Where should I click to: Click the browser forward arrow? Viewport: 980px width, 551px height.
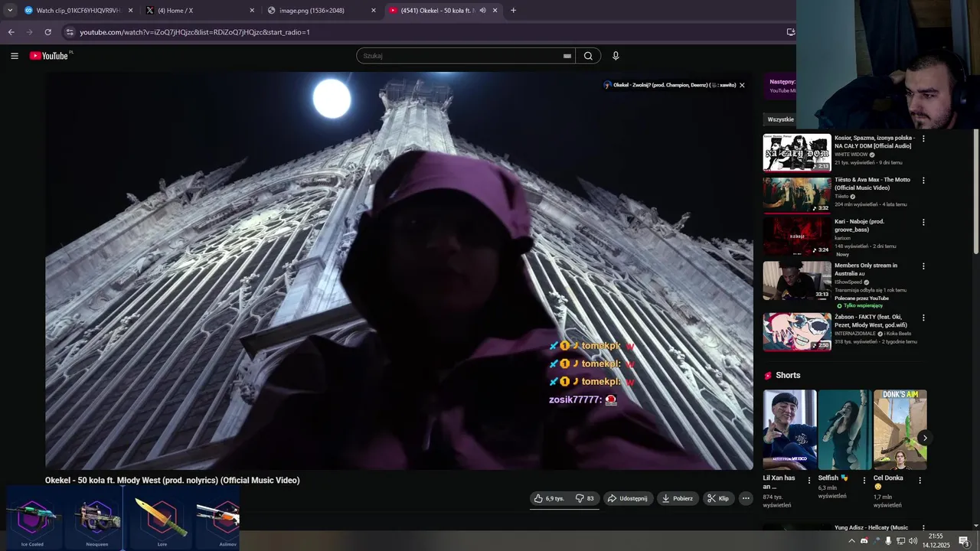point(29,32)
